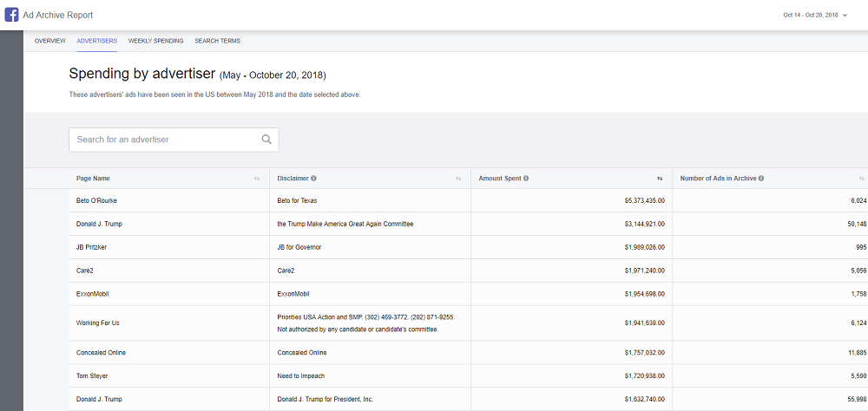Click the 11,885 ads count

pyautogui.click(x=858, y=352)
